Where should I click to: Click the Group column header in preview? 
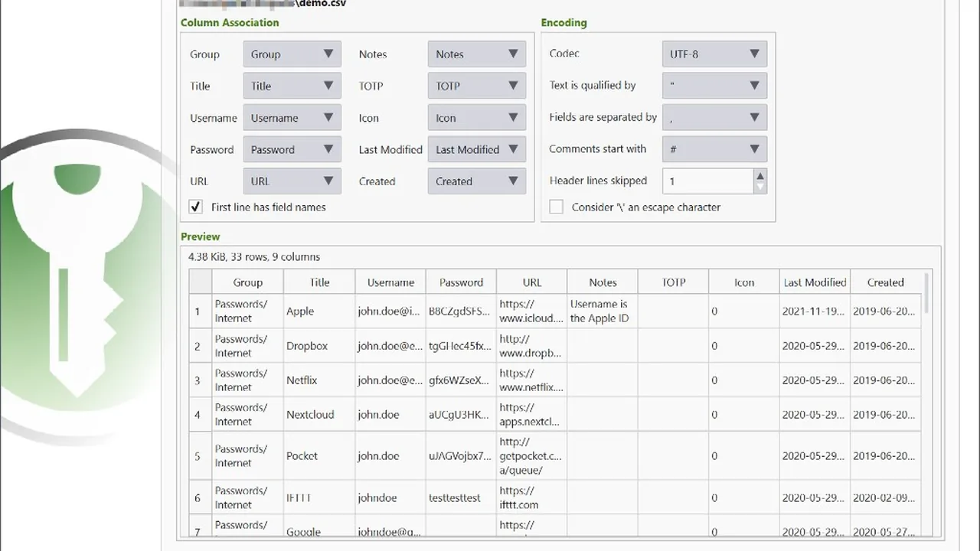tap(247, 282)
